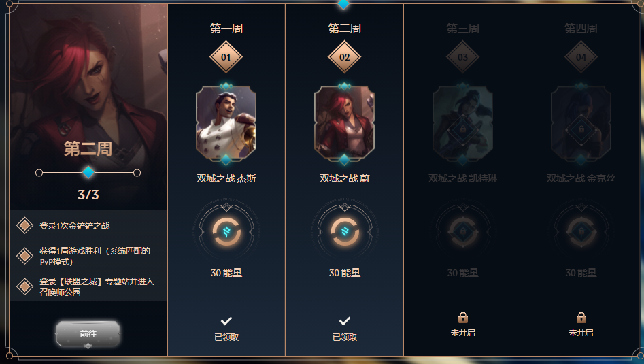Click the locked 03 diamond badge
644x364 pixels.
point(462,57)
